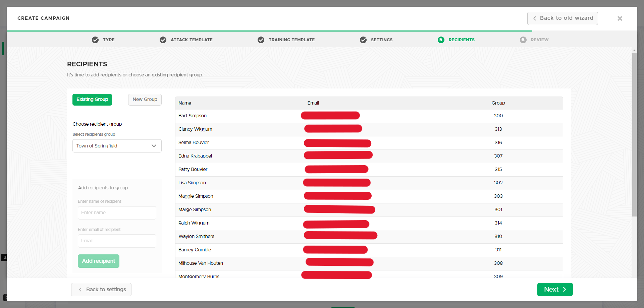Image resolution: width=644 pixels, height=308 pixels.
Task: Click the Type step checkmark icon
Action: point(95,40)
